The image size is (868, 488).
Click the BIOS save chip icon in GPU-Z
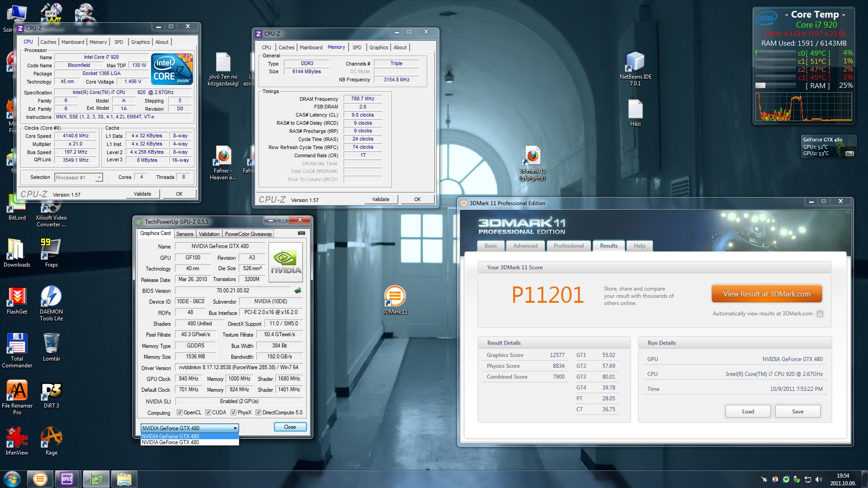click(298, 291)
